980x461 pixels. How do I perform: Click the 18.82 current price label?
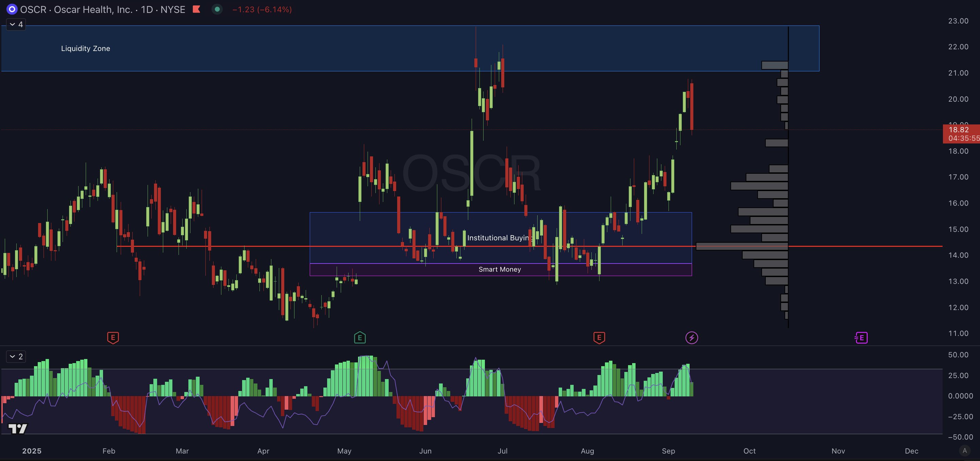958,130
